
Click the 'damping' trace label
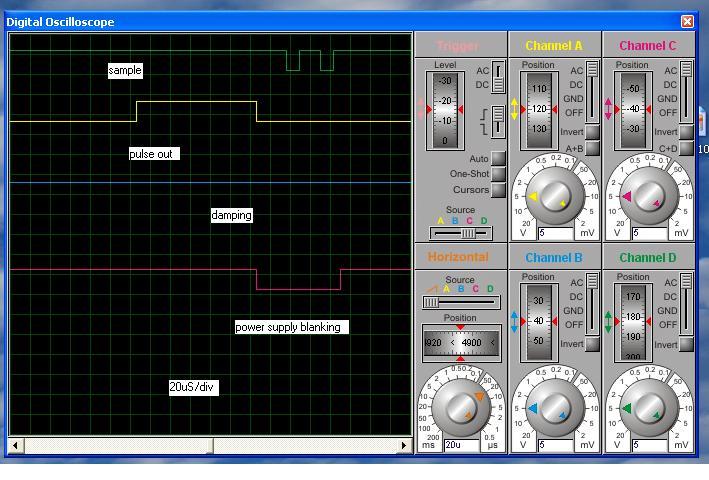click(232, 215)
